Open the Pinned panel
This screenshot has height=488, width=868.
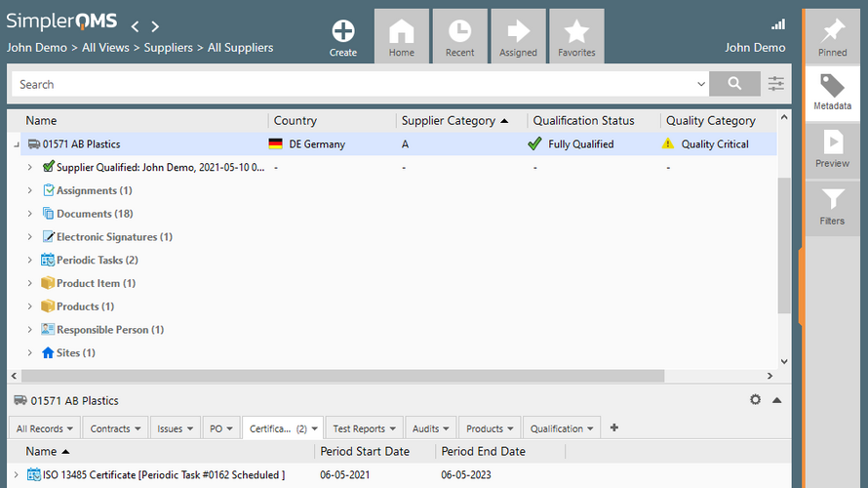coord(833,36)
